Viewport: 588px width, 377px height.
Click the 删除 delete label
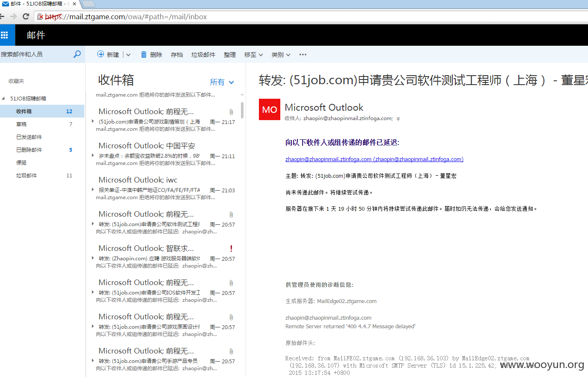156,55
